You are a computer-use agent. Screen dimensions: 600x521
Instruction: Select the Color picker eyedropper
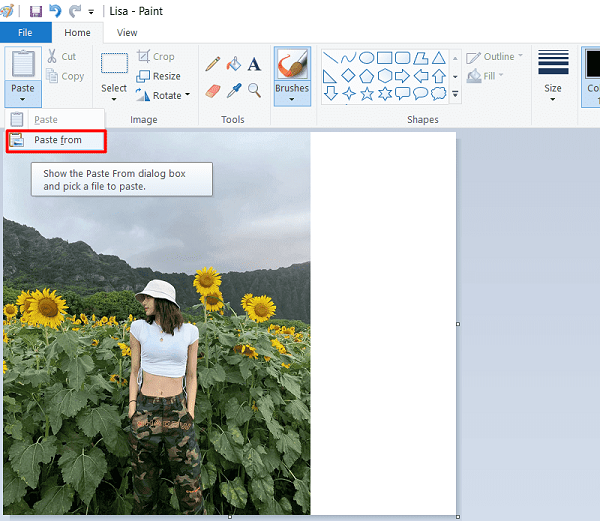(234, 91)
